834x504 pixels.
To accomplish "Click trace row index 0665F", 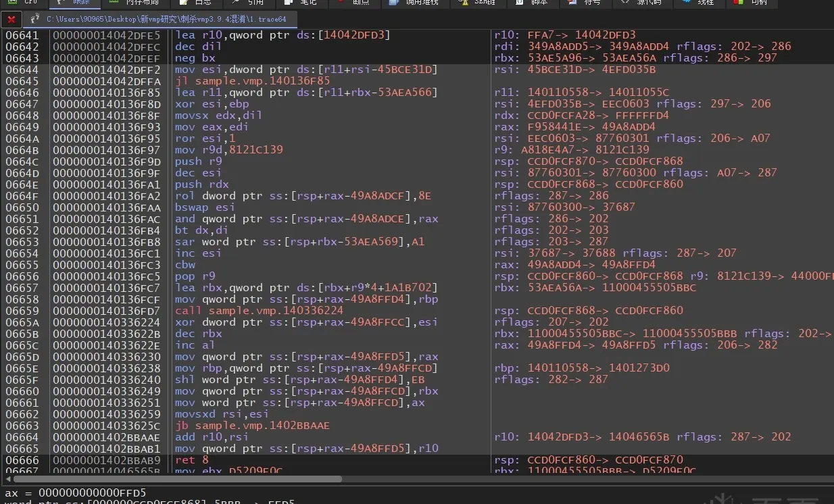I will [x=22, y=380].
